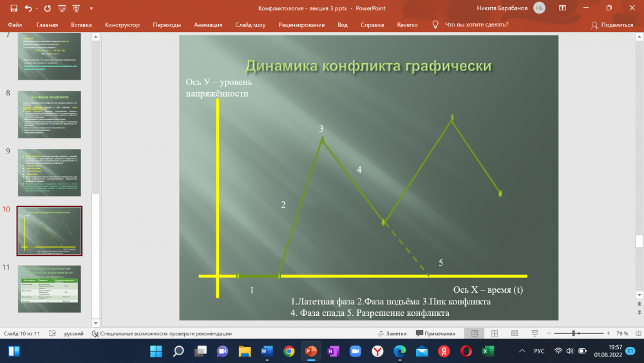Redo the last action

[x=47, y=8]
